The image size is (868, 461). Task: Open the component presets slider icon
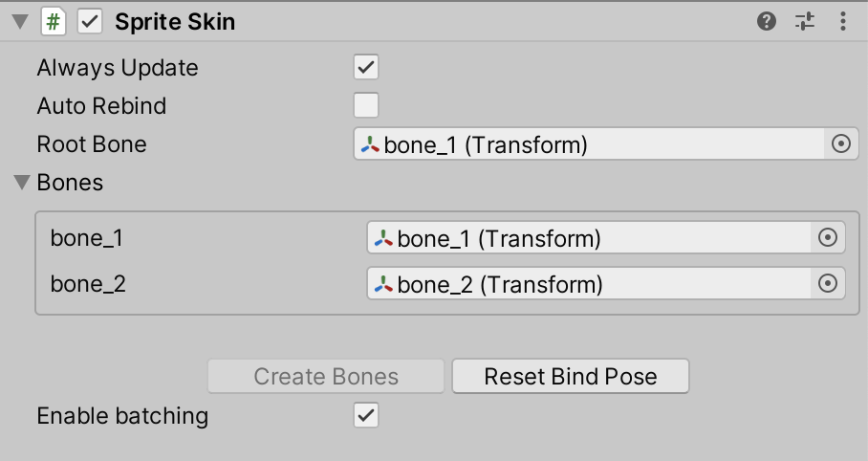(805, 22)
